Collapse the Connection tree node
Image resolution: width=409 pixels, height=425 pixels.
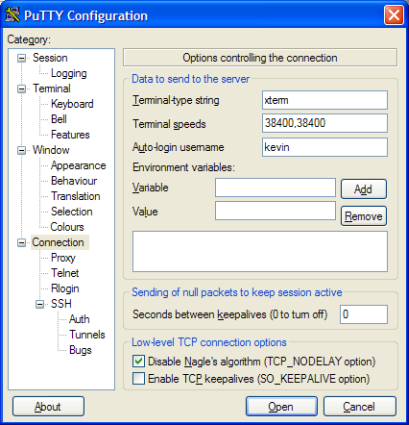[x=21, y=243]
